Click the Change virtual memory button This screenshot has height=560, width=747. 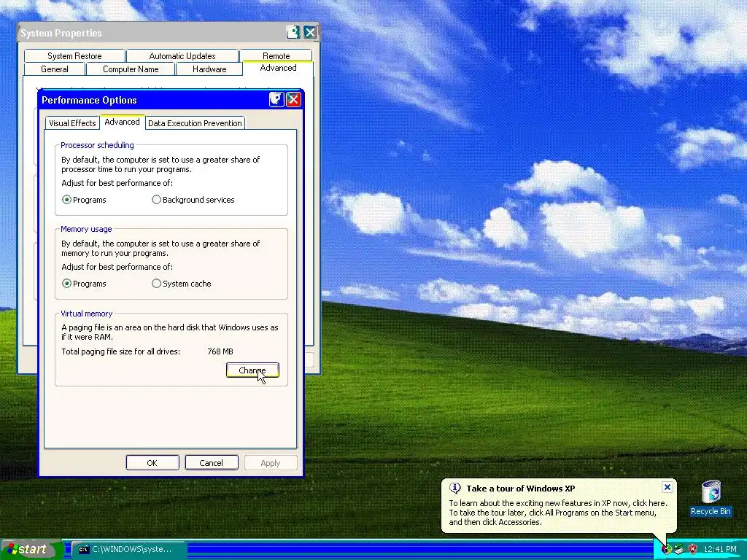pyautogui.click(x=252, y=370)
